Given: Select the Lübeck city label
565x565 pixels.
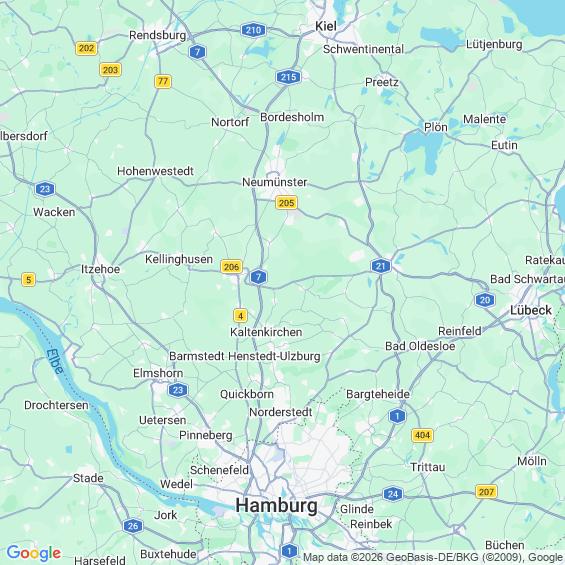Looking at the screenshot, I should coord(531,310).
